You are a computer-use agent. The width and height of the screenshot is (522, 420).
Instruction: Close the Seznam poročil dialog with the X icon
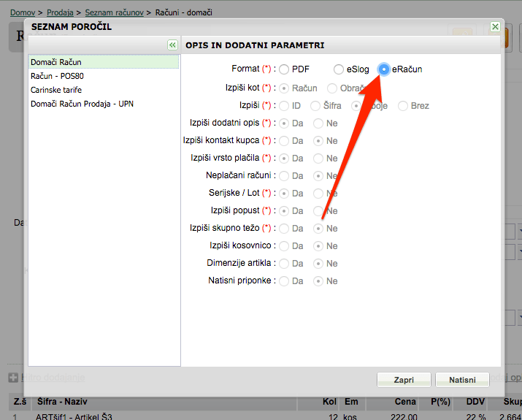pos(495,26)
